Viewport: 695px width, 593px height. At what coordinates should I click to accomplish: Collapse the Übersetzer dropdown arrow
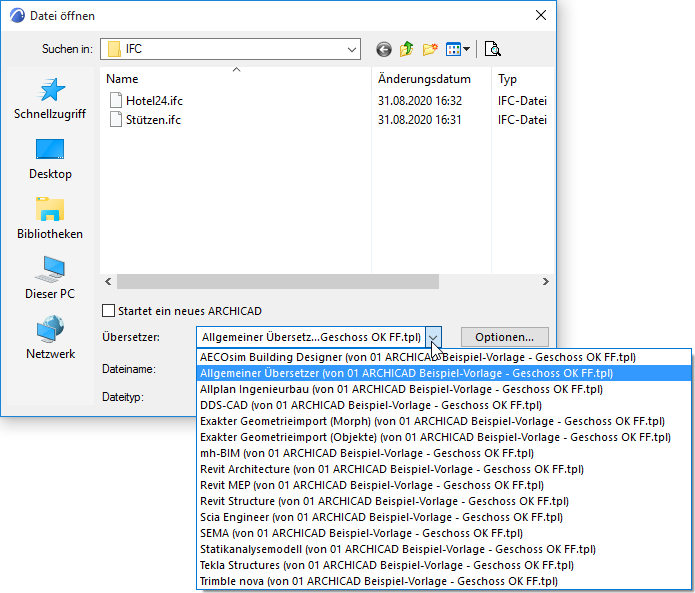click(x=433, y=337)
